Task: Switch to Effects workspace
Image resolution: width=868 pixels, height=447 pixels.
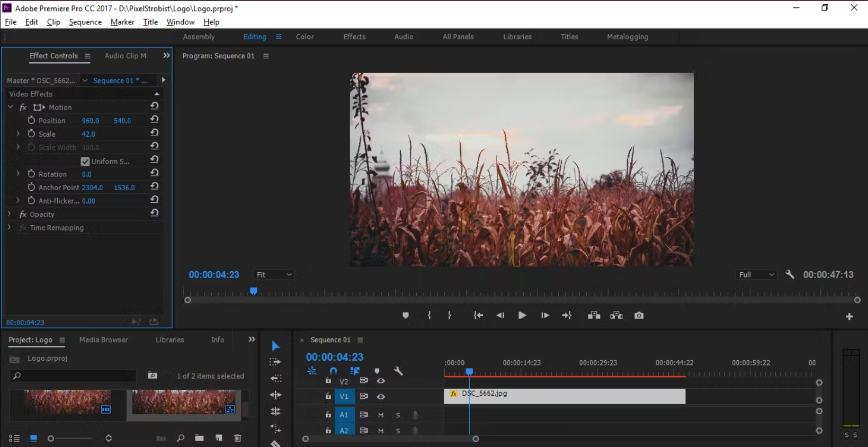Action: point(354,37)
